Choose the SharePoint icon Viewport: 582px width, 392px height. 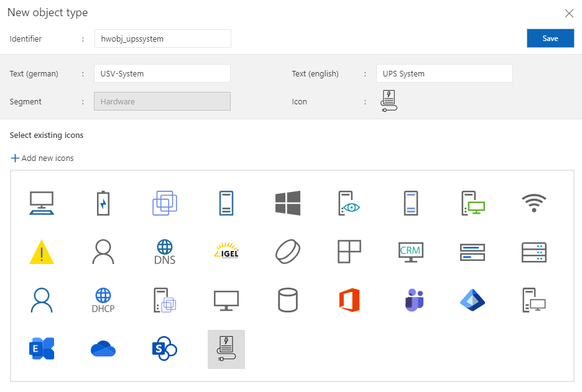[165, 349]
